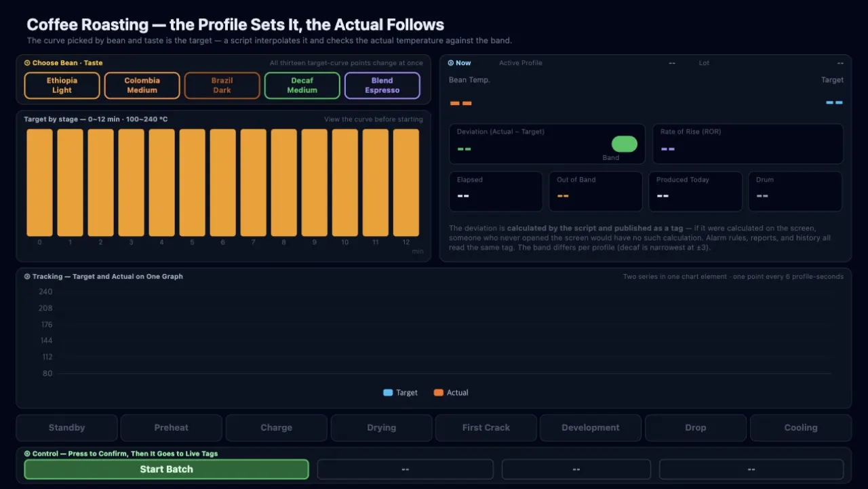Toggle the Target series in chart legend
This screenshot has width=868, height=489.
coord(401,393)
